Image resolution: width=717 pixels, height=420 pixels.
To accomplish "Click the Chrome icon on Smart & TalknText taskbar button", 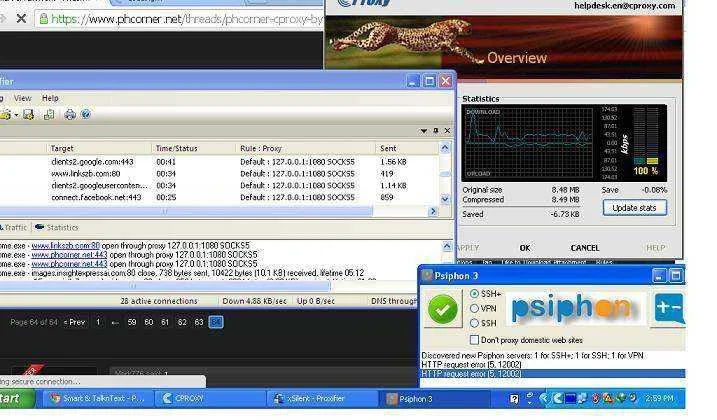I will pyautogui.click(x=55, y=398).
